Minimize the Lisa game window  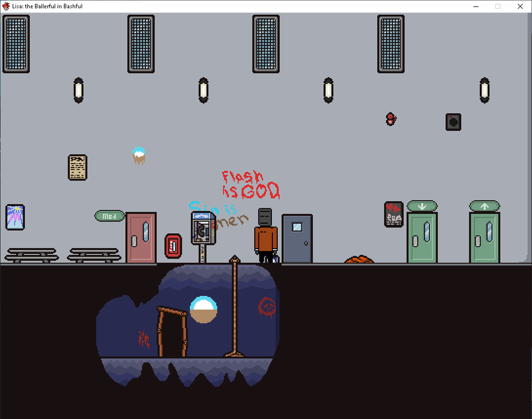(476, 7)
